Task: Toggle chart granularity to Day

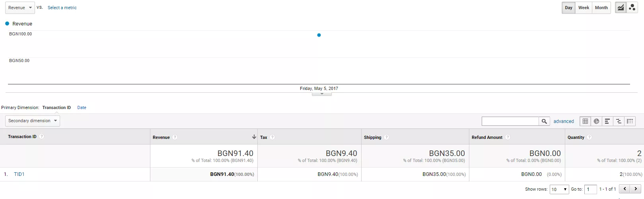Action: click(568, 8)
